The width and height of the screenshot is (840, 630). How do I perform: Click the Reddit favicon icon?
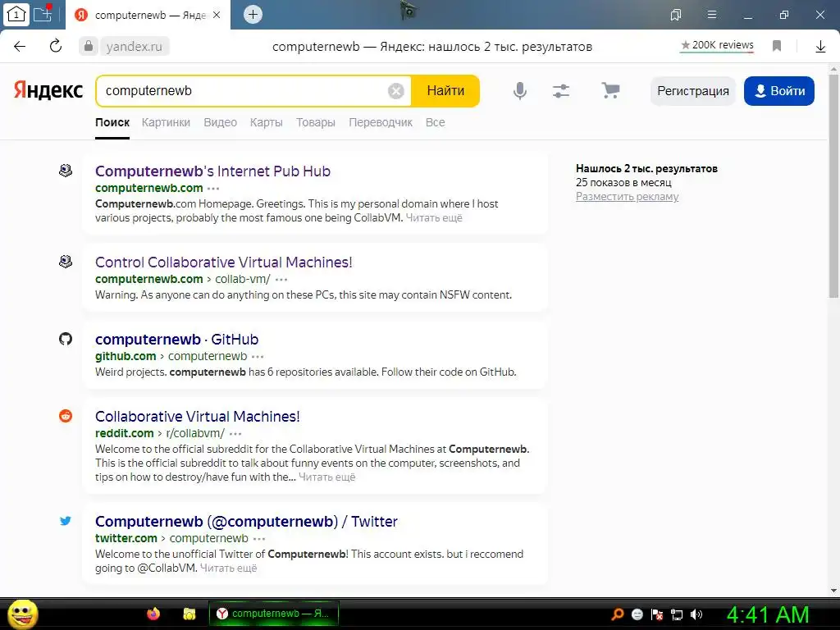pos(66,416)
